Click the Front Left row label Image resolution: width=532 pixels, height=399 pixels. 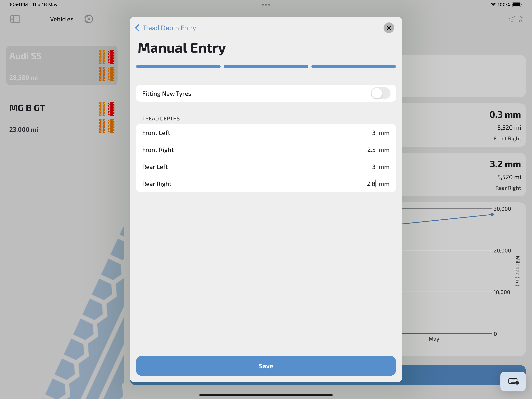[x=156, y=133]
